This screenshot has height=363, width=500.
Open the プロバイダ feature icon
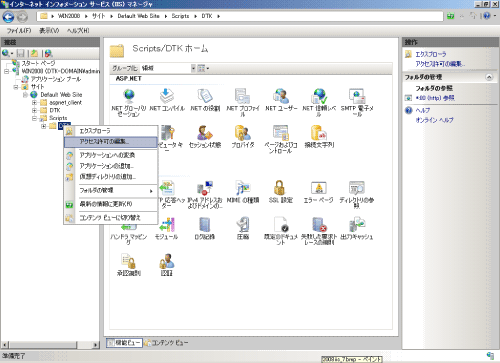click(243, 133)
